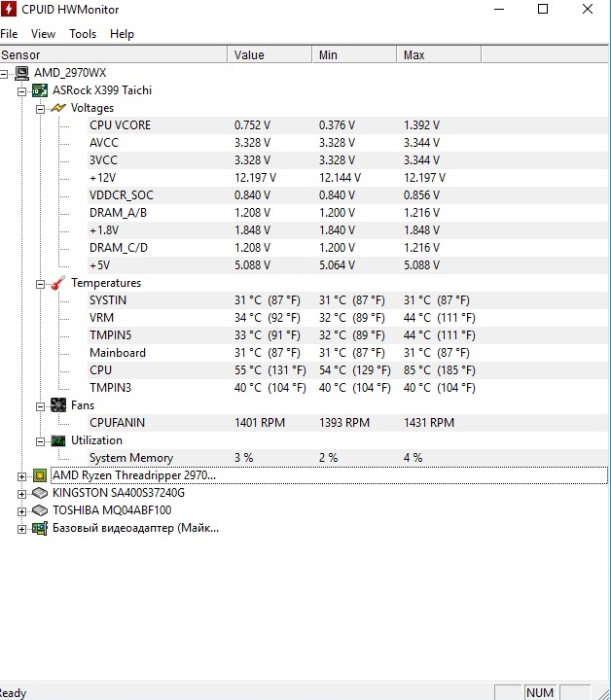
Task: Click the Max column header
Action: pyautogui.click(x=439, y=54)
